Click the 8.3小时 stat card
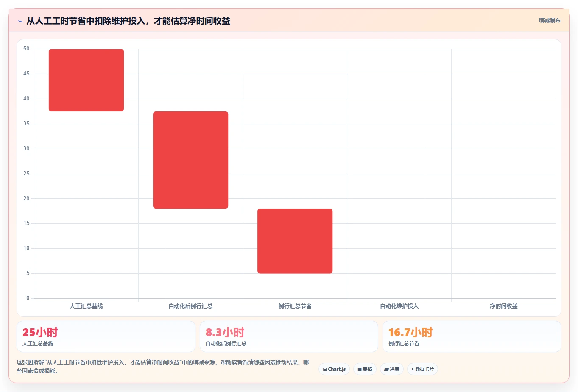 click(x=289, y=336)
